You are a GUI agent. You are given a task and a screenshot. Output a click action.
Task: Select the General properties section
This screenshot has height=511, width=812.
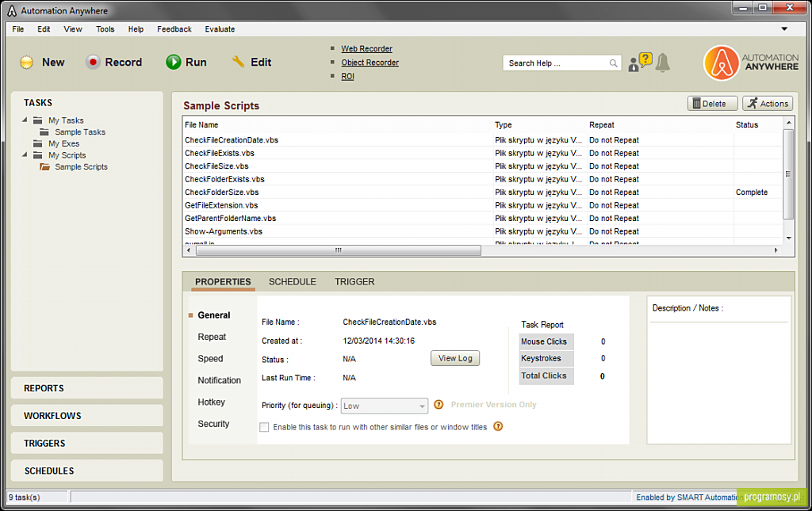coord(214,315)
